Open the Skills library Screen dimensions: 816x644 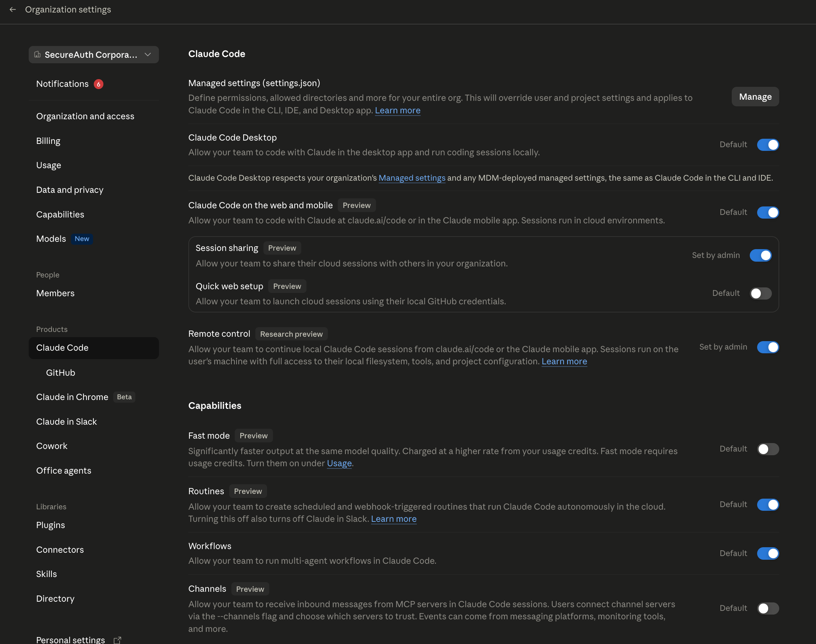click(93, 574)
